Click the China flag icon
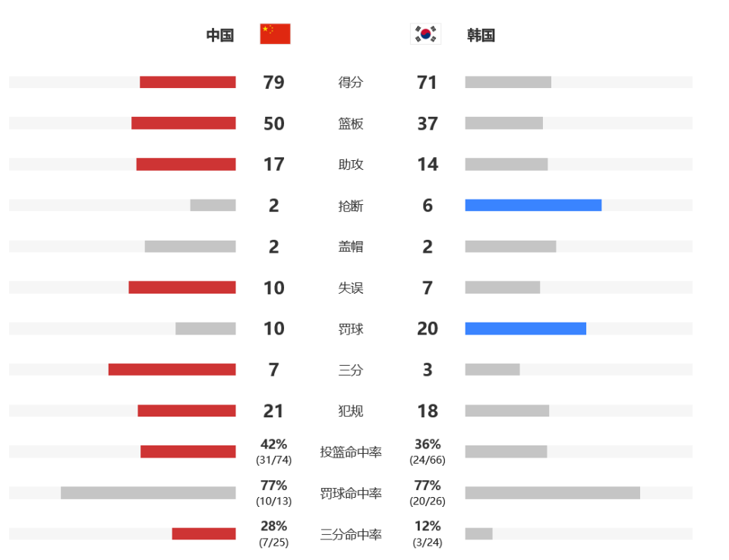Screen dimensions: 729x560 [x=275, y=34]
